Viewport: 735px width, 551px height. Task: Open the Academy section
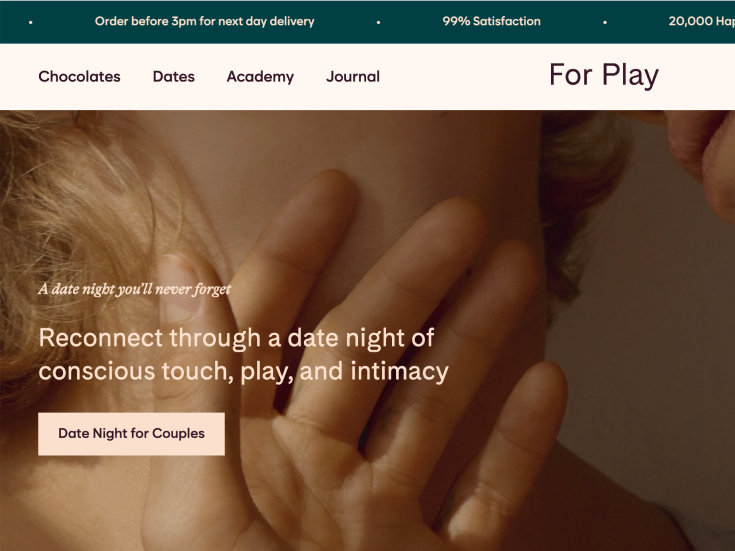(260, 76)
